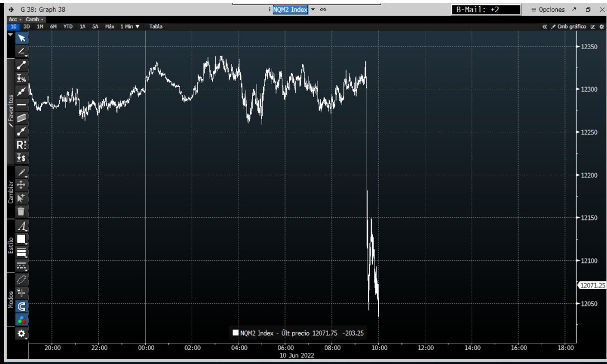Click the percent change measure tool
607x364 pixels.
click(21, 78)
